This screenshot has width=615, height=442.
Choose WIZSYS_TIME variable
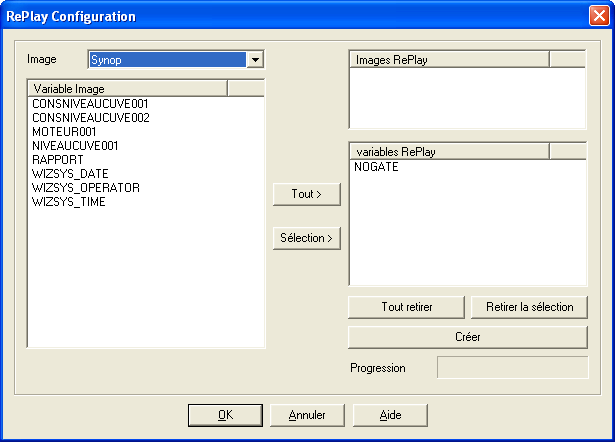click(68, 202)
